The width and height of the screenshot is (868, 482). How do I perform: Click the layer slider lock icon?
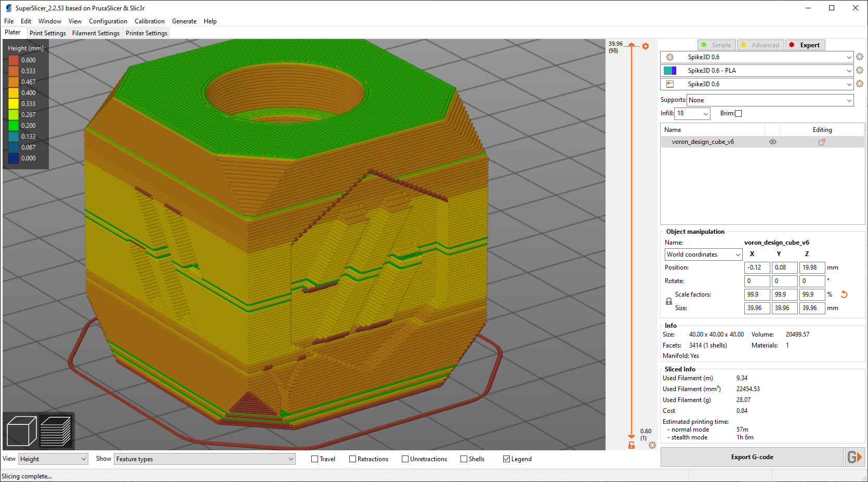(632, 445)
